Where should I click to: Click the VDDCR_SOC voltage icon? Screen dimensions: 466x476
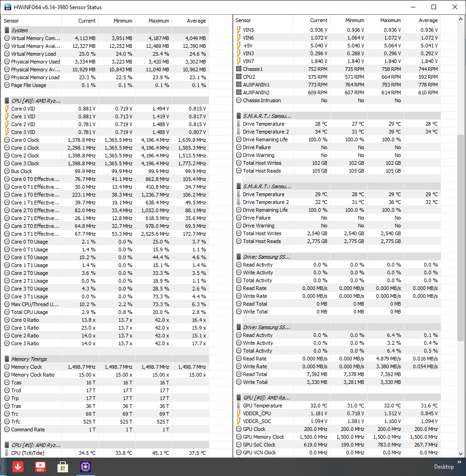(x=238, y=421)
